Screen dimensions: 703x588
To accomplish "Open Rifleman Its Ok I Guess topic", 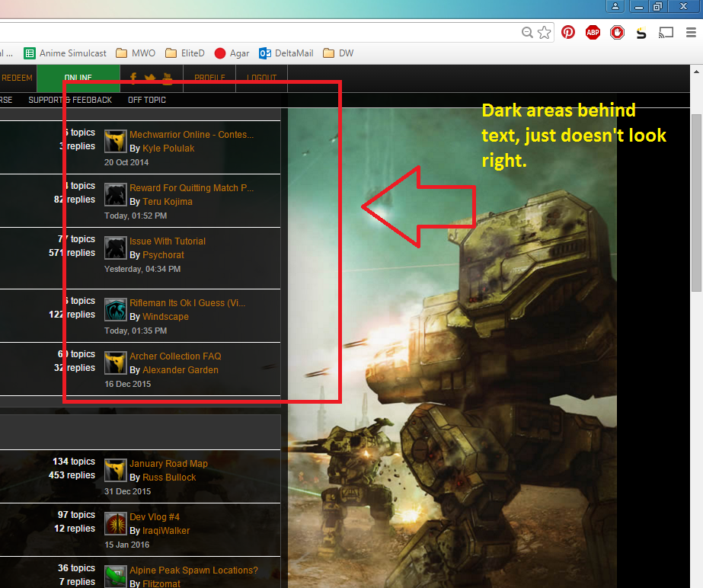I will 187,303.
